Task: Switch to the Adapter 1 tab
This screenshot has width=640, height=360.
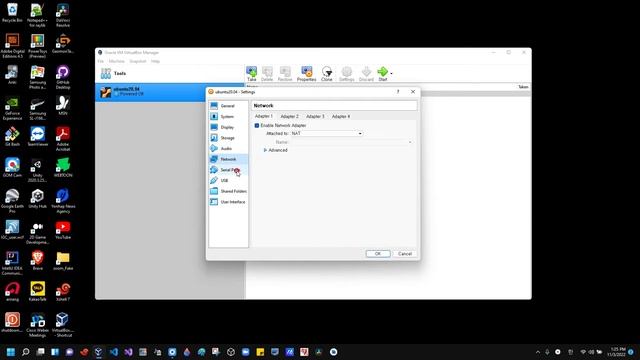Action: [264, 116]
